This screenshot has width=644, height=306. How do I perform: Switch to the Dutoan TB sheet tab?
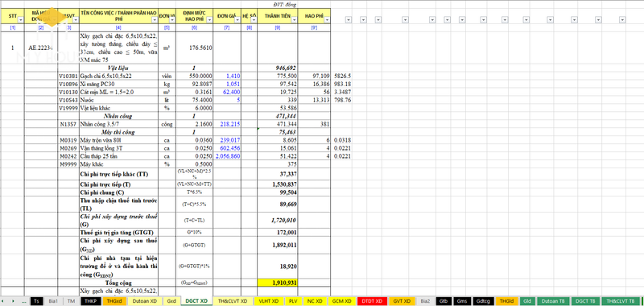[x=553, y=301]
